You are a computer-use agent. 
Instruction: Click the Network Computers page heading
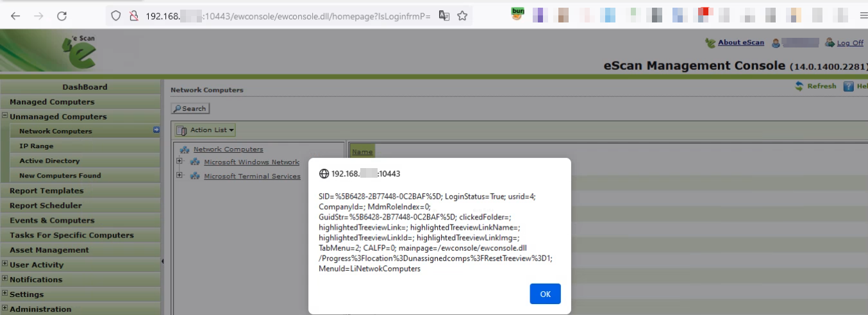[207, 90]
